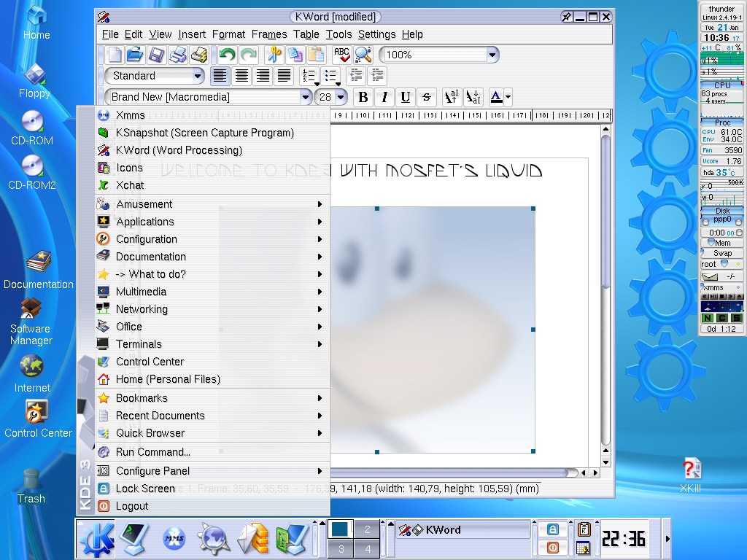Align text right

click(x=263, y=76)
